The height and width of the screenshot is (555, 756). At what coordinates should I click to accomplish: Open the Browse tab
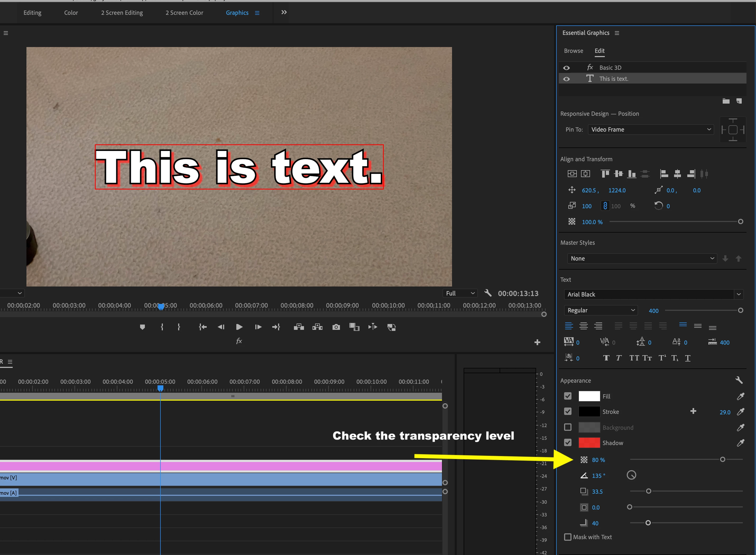[574, 51]
